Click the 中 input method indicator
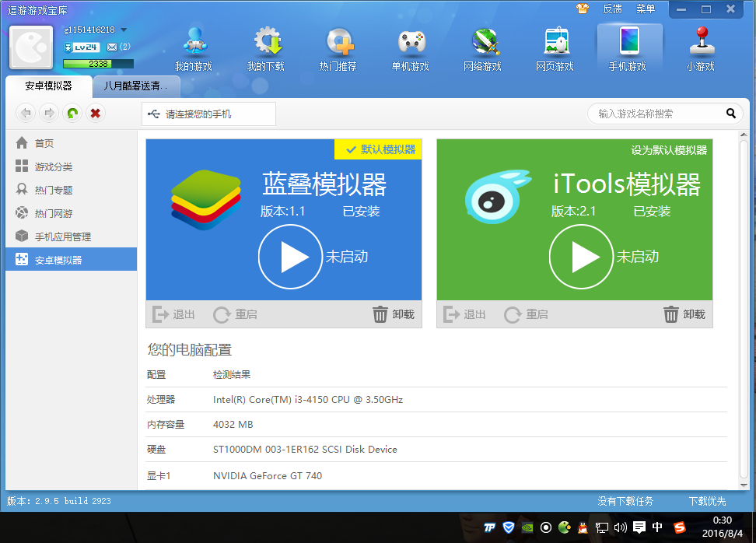 click(657, 527)
